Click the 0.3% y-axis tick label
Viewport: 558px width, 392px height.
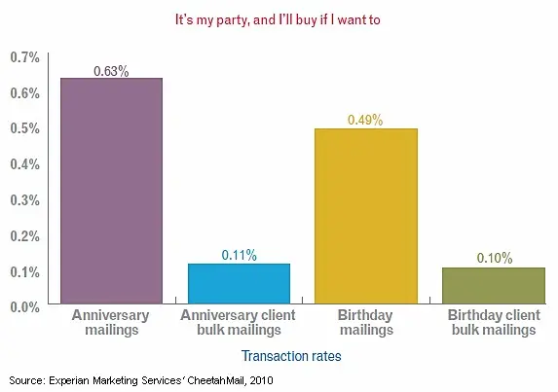click(x=24, y=200)
